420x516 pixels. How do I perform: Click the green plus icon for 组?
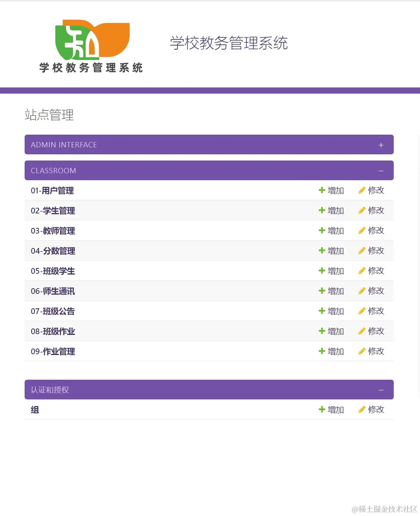click(322, 409)
